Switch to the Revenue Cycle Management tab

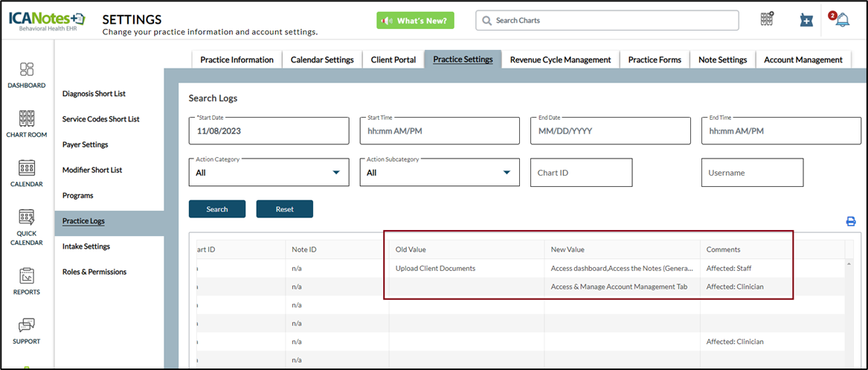coord(560,60)
